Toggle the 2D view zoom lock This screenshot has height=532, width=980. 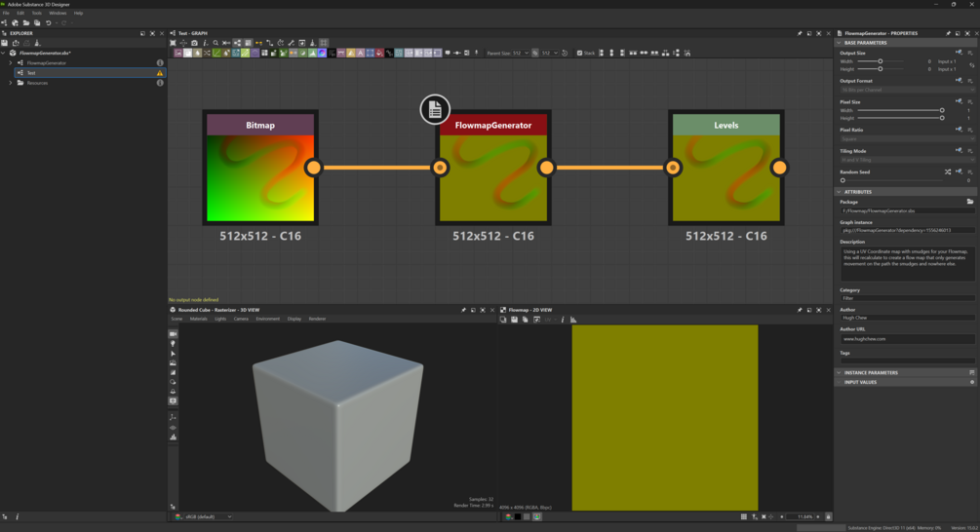[828, 516]
